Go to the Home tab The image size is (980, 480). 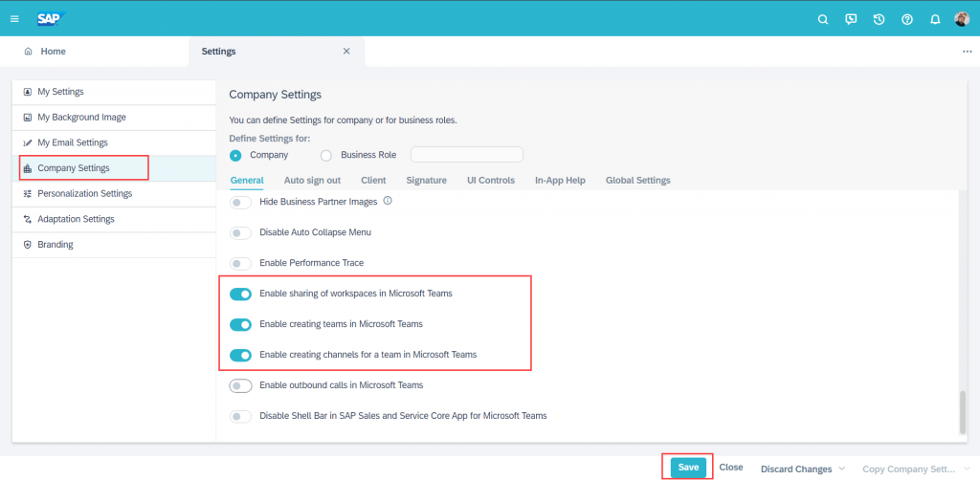[54, 52]
